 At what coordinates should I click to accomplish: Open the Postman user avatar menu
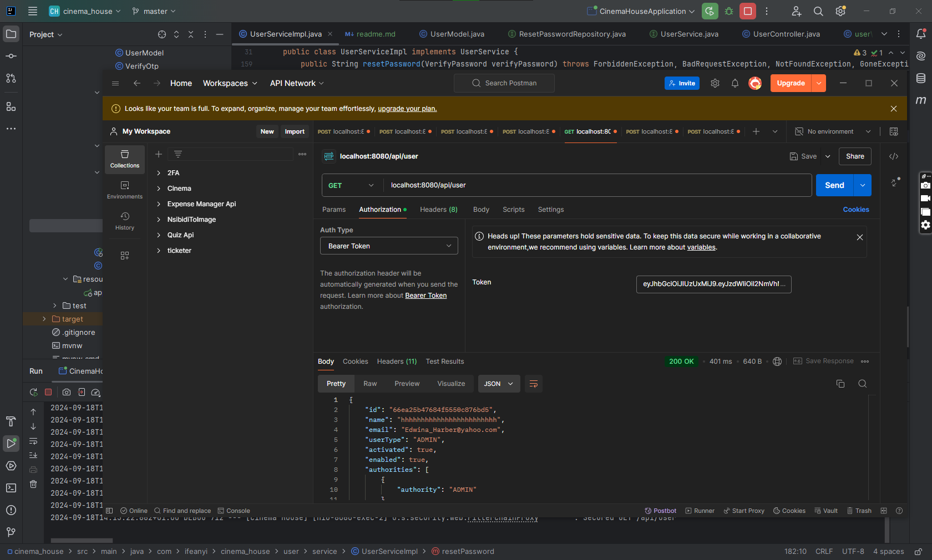coord(755,83)
